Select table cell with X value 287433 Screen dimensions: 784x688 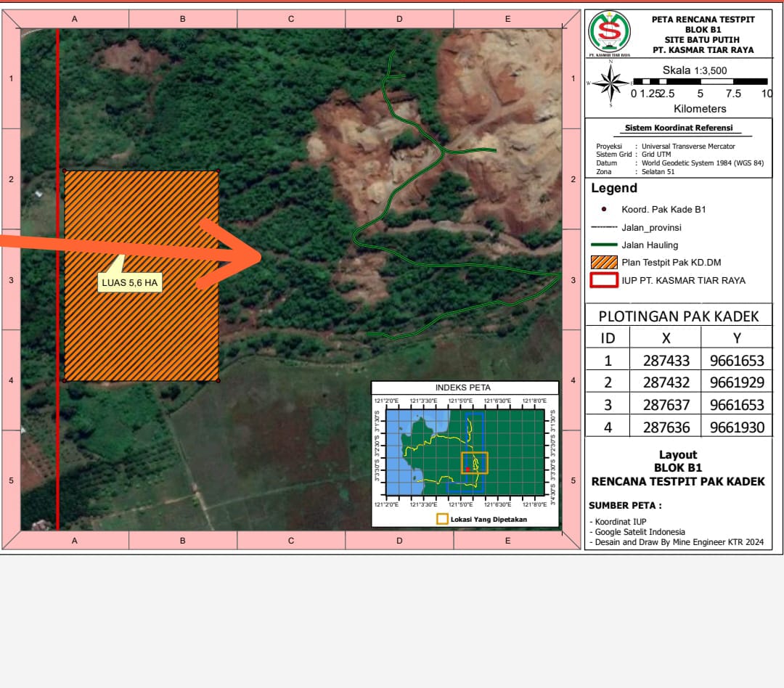666,360
